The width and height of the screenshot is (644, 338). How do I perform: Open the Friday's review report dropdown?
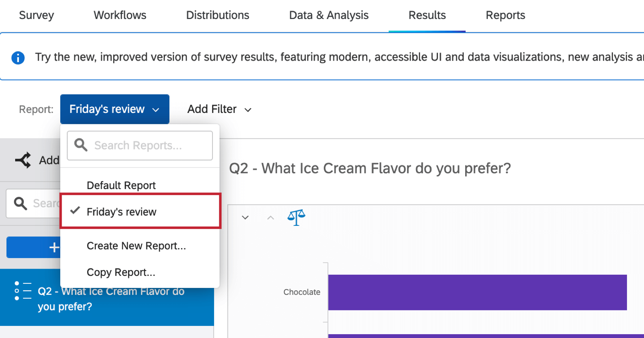click(x=114, y=109)
